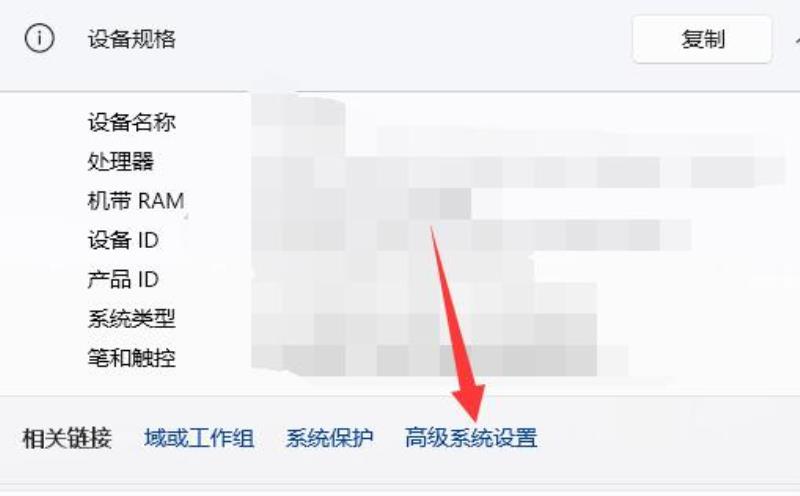Select the 设备 ID label
Viewport: 800px width, 496px height.
pyautogui.click(x=123, y=240)
